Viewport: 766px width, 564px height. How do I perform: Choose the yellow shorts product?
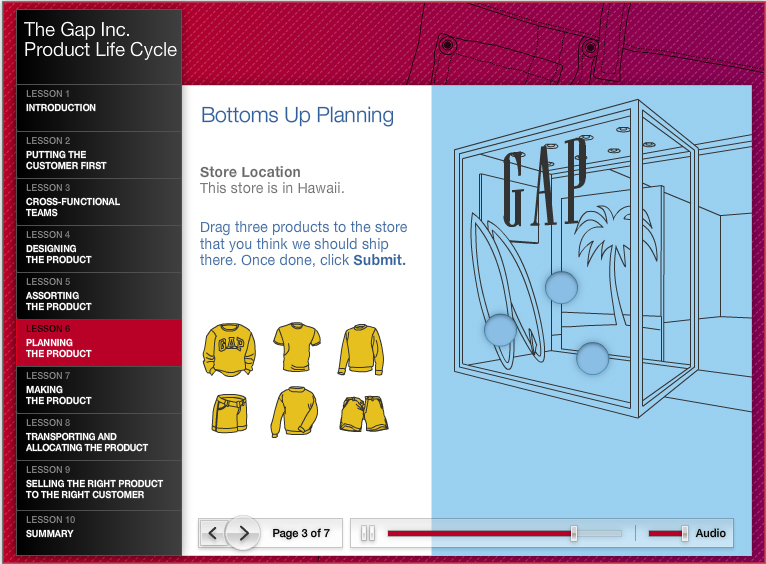pos(364,414)
